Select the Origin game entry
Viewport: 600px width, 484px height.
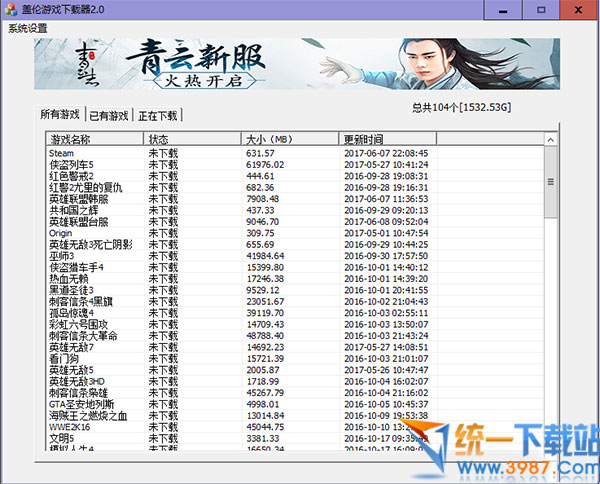click(63, 232)
